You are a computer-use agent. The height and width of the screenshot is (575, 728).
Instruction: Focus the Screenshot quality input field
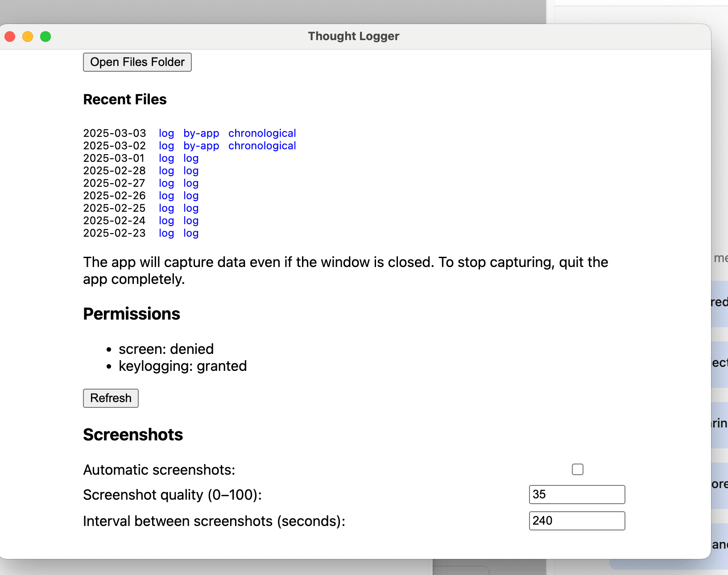577,494
